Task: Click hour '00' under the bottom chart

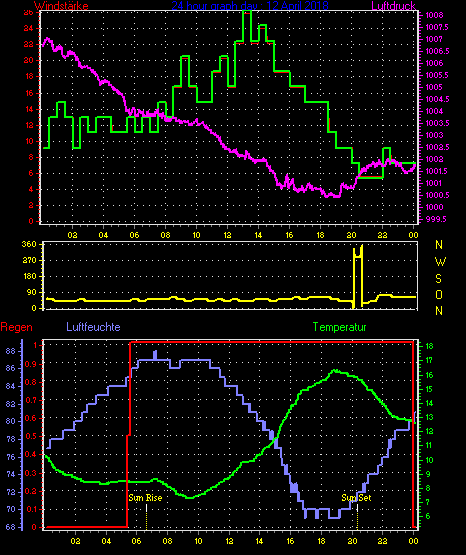Action: (413, 541)
